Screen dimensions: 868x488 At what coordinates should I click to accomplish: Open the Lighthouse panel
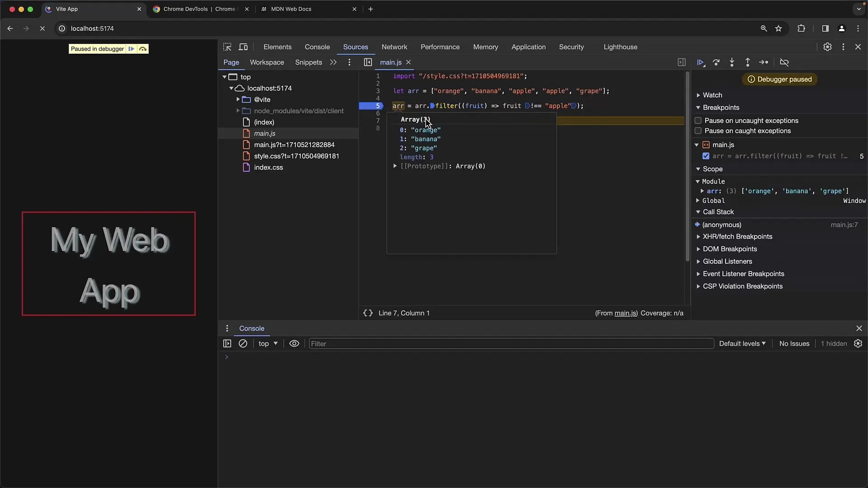pos(620,47)
